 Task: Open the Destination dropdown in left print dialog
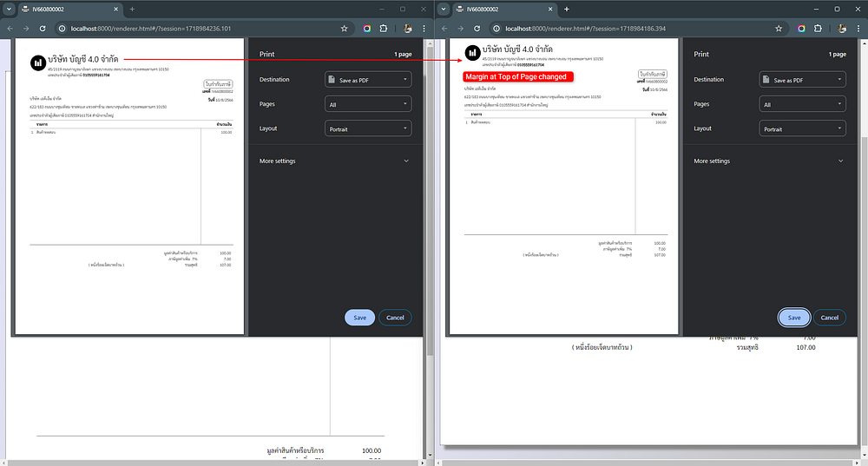click(368, 80)
